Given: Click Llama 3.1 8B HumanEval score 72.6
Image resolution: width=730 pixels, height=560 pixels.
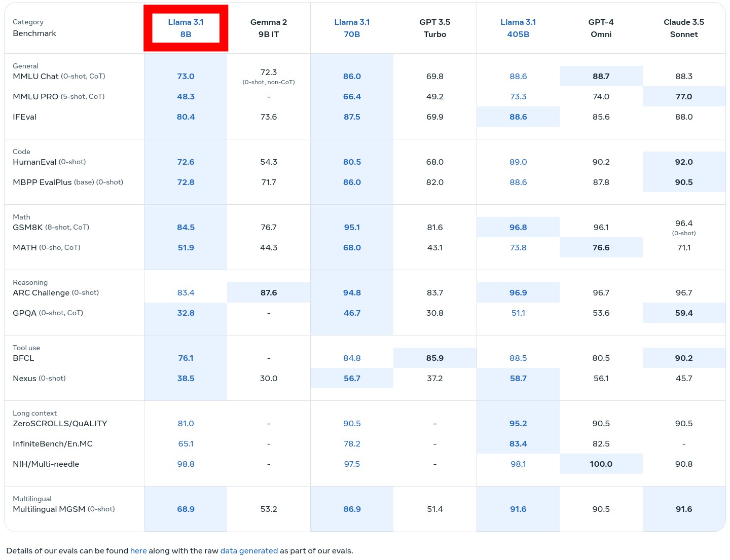Looking at the screenshot, I should point(186,162).
